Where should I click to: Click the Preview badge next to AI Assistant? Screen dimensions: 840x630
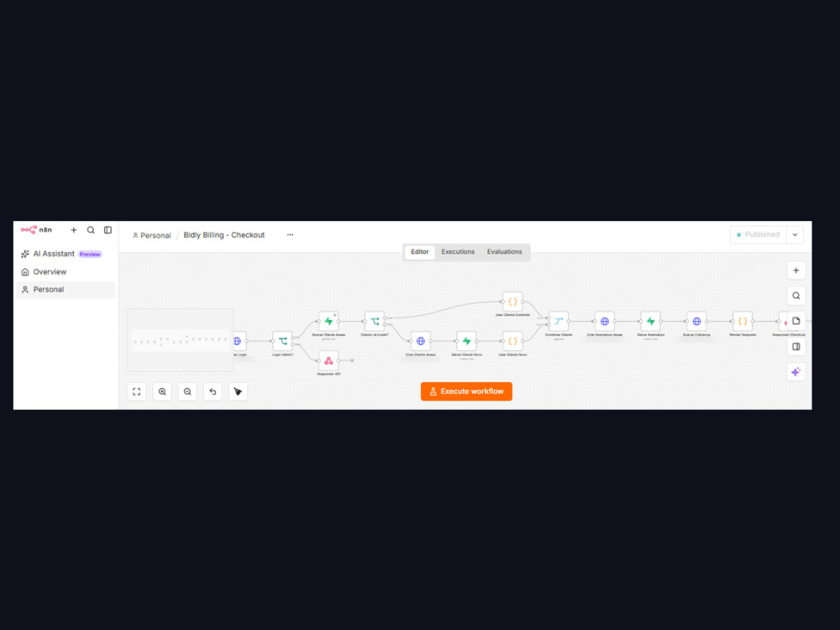90,255
